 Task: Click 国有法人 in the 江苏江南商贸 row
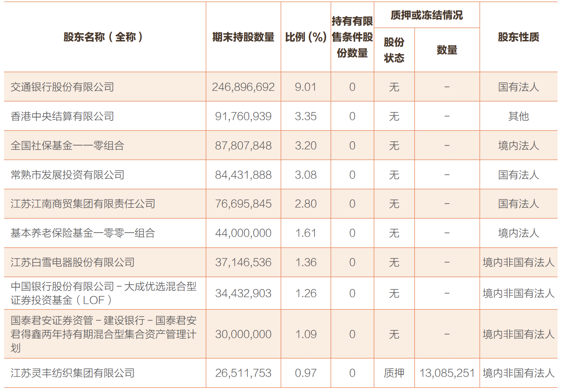tap(518, 203)
